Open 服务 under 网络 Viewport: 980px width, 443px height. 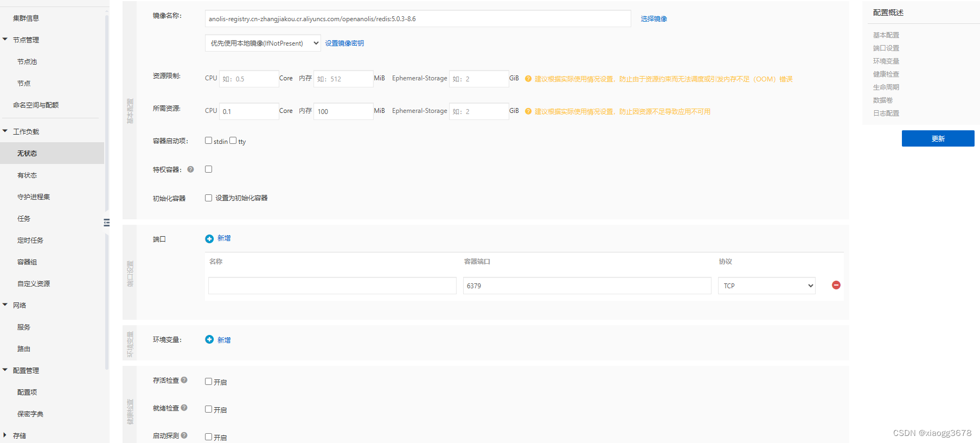[x=24, y=327]
